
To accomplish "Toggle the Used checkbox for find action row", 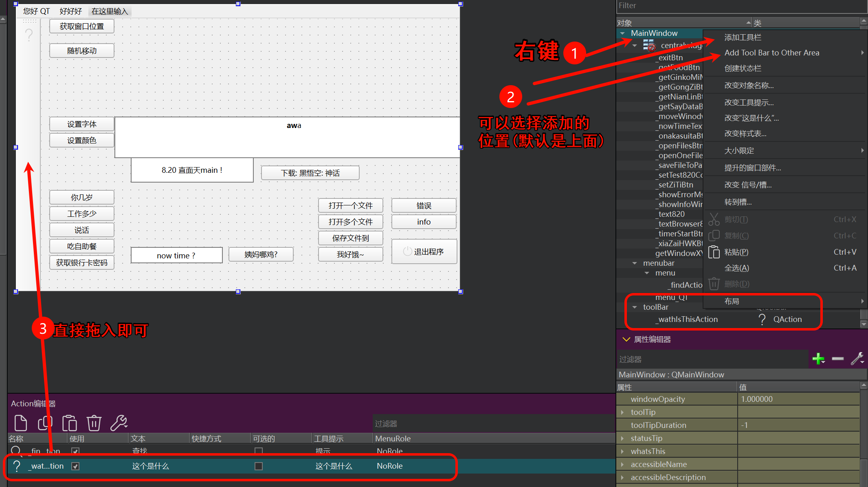I will (x=75, y=451).
